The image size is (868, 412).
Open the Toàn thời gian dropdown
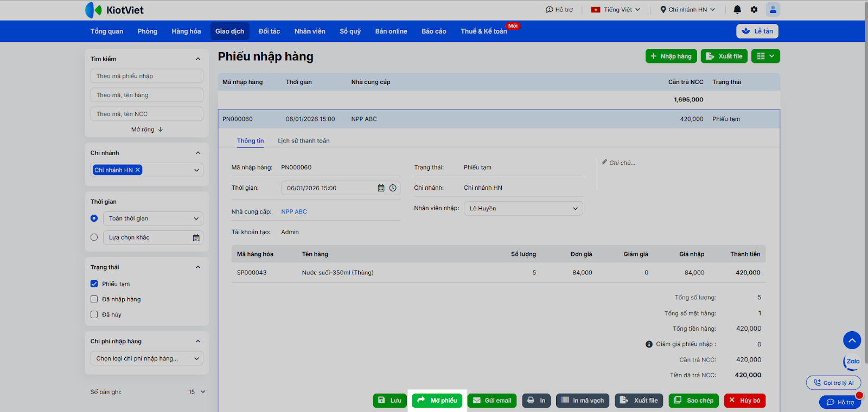click(153, 218)
